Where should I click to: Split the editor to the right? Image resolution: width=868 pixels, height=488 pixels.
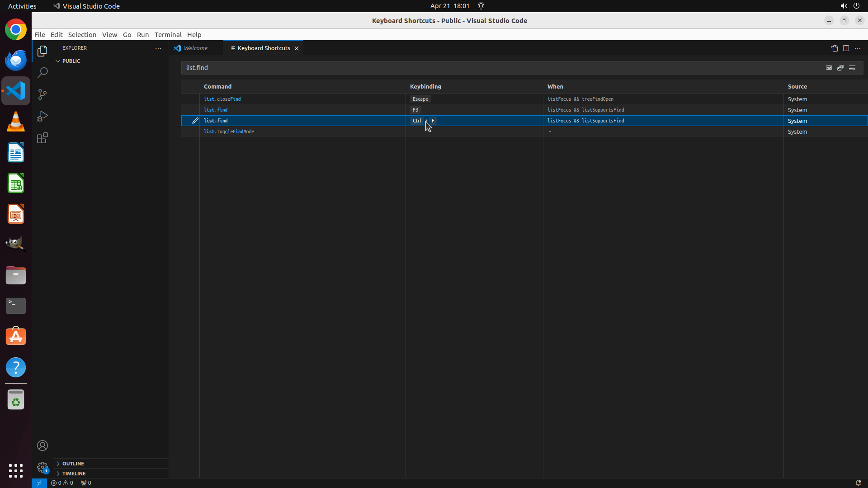coord(846,48)
